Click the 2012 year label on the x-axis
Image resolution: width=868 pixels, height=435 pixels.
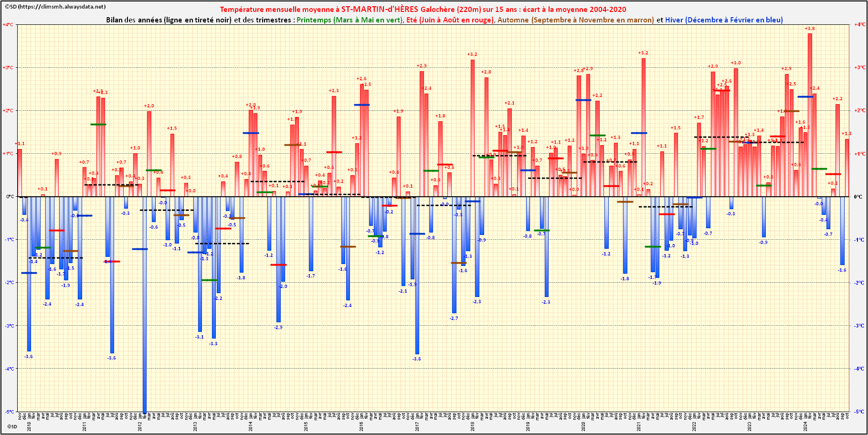(140, 426)
